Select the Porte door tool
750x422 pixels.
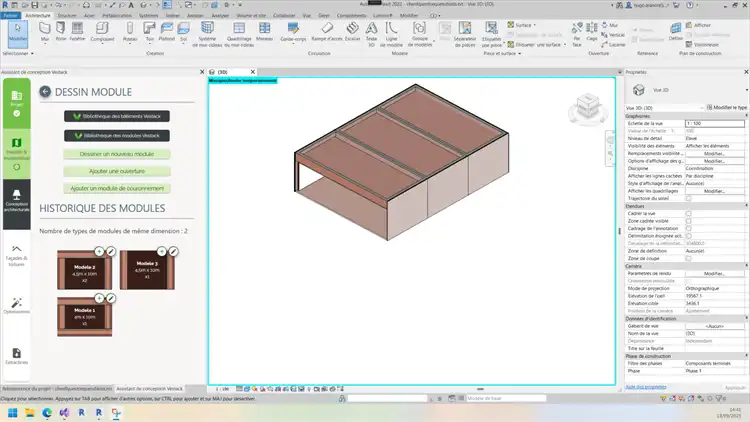(x=61, y=32)
